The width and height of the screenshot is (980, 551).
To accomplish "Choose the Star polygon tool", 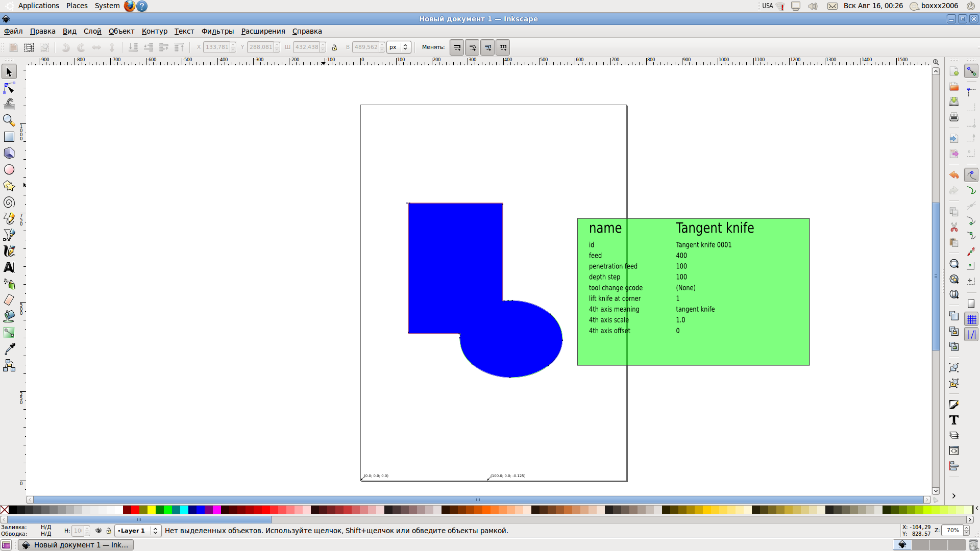I will (9, 186).
